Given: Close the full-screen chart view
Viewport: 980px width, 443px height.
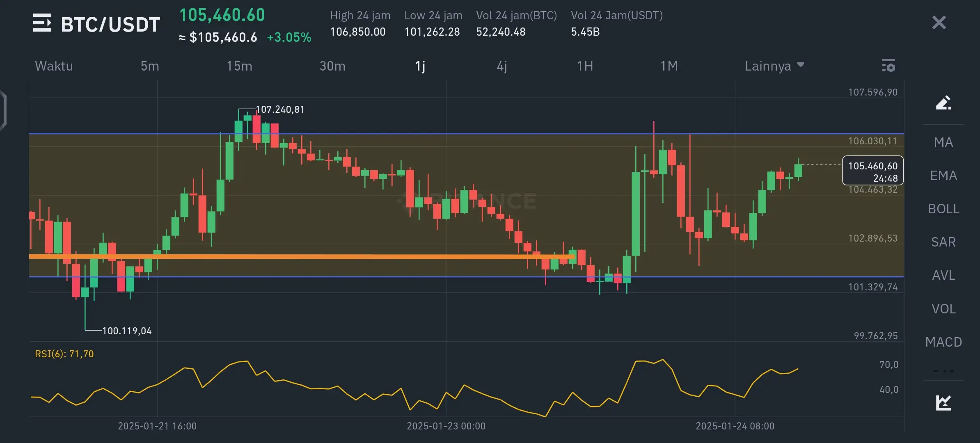Looking at the screenshot, I should point(939,23).
